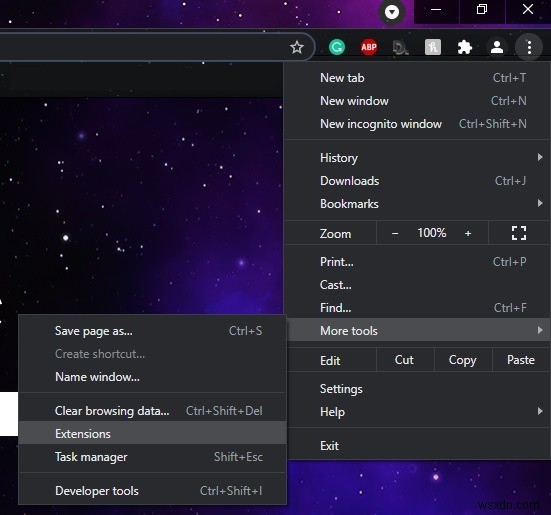Open the Adblock Plus (ABP) extension
The image size is (551, 515).
point(369,47)
